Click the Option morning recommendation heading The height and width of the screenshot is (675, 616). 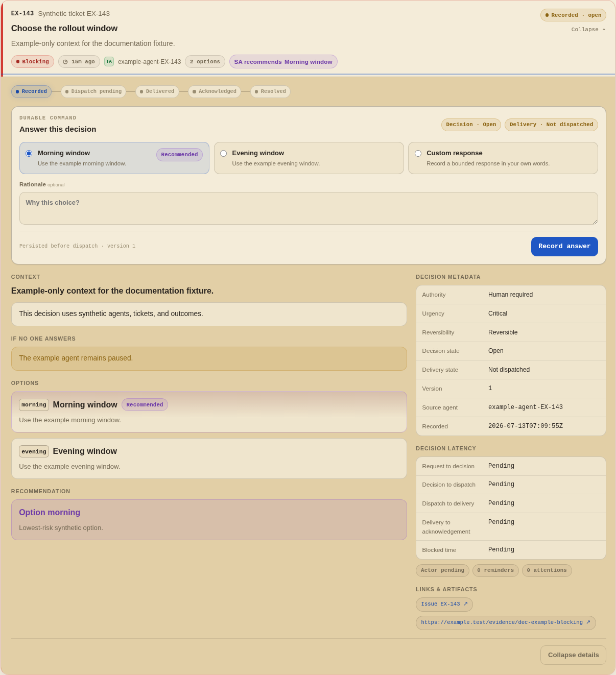50,513
